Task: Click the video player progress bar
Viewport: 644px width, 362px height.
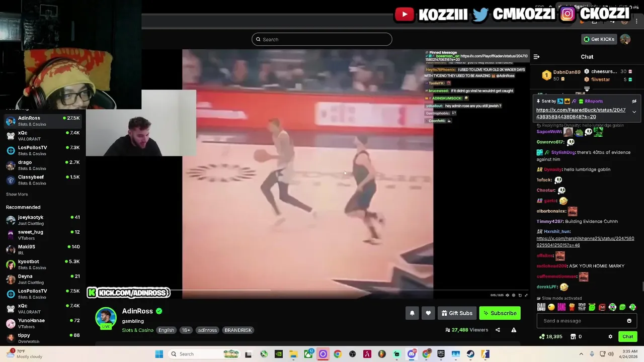Action: click(x=308, y=290)
